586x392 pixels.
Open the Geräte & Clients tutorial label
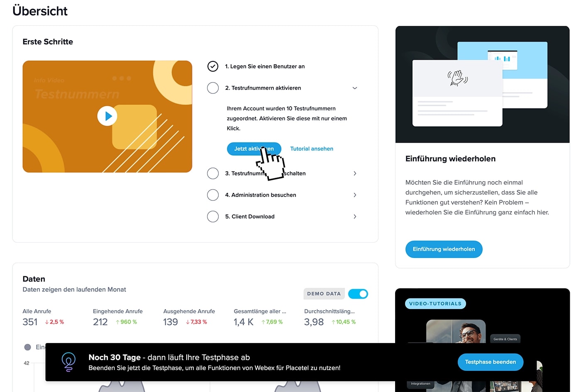(x=505, y=339)
